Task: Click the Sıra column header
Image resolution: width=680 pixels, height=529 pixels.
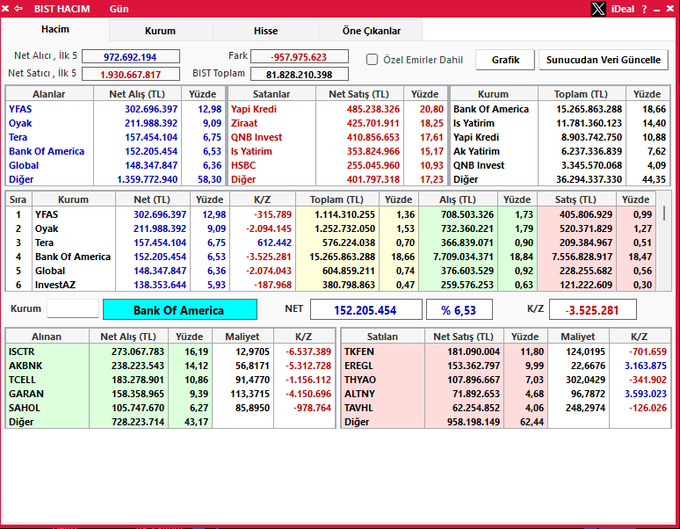Action: tap(18, 199)
